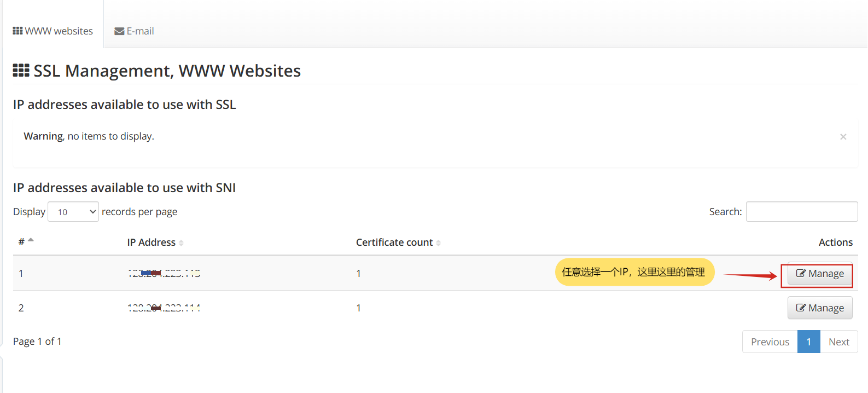Click the sort arrows beside IP Address
The height and width of the screenshot is (393, 868).
(x=181, y=243)
